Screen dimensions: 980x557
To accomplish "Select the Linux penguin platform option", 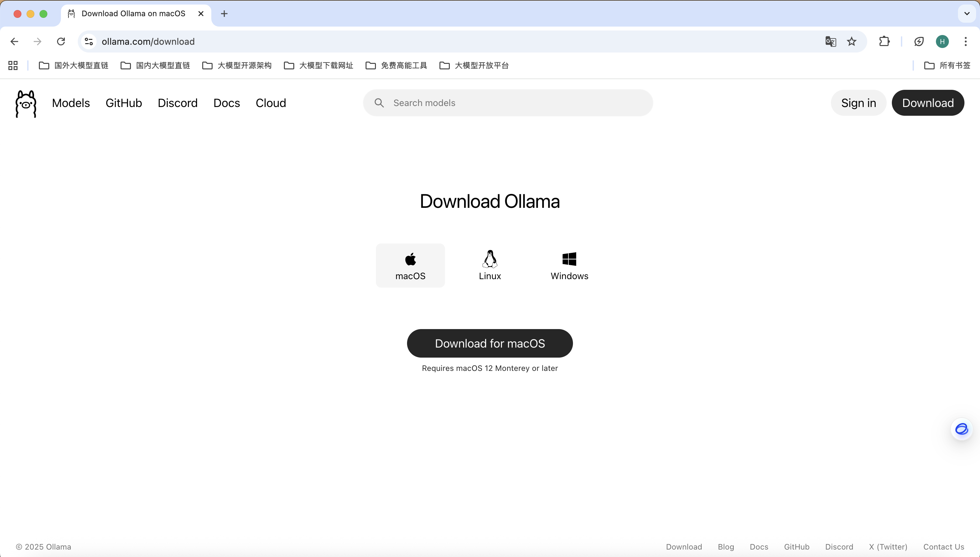I will coord(489,266).
